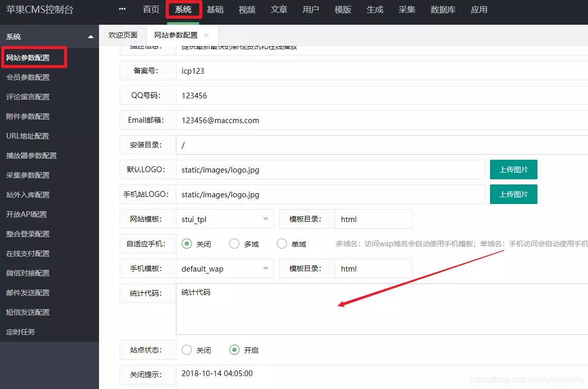The image size is (588, 389).
Task: Choose the 多域 radio option
Action: (235, 244)
